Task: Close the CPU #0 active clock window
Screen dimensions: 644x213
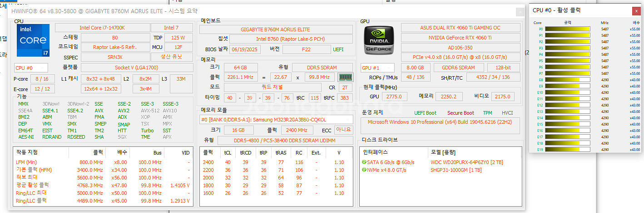Action: point(636,10)
